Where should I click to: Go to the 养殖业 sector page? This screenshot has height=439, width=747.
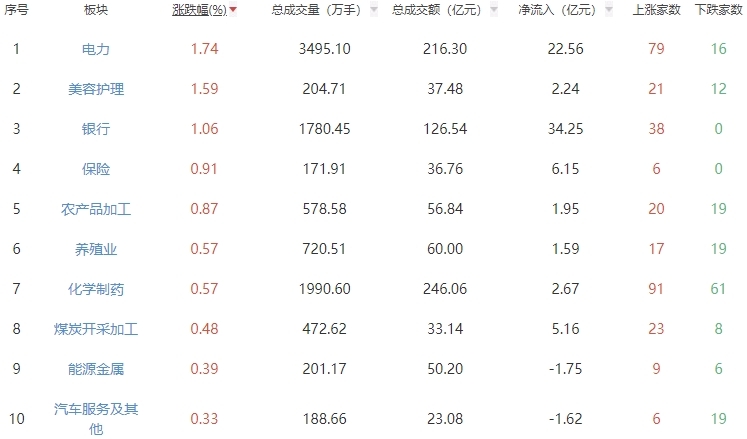(x=96, y=249)
